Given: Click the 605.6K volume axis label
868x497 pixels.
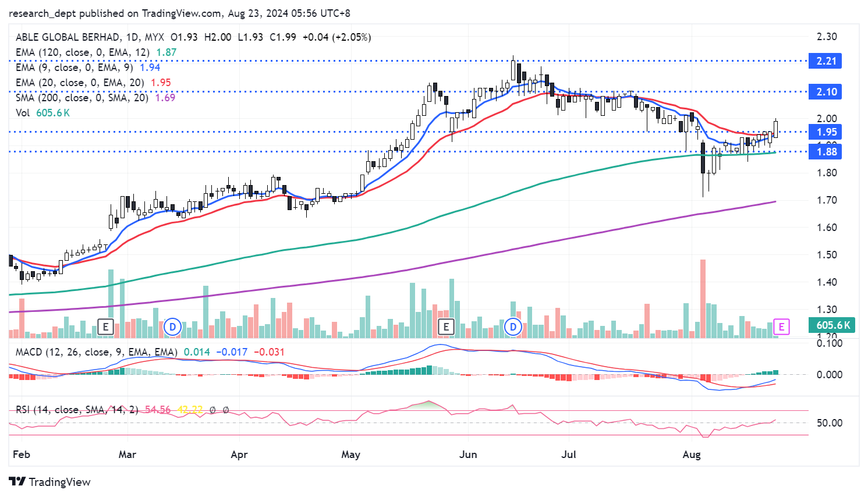Looking at the screenshot, I should [832, 325].
